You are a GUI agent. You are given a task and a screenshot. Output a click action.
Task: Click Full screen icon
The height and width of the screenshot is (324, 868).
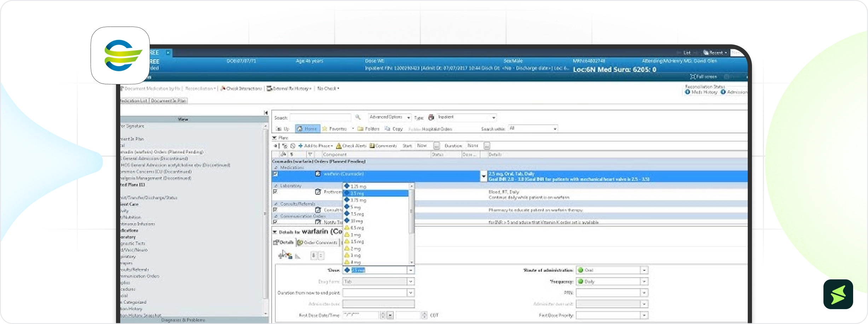[693, 76]
